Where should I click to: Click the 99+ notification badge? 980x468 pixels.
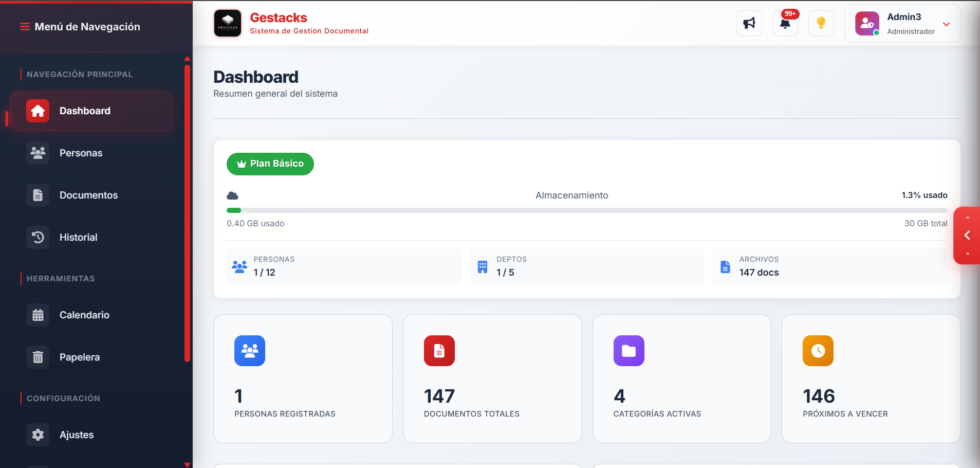click(790, 14)
